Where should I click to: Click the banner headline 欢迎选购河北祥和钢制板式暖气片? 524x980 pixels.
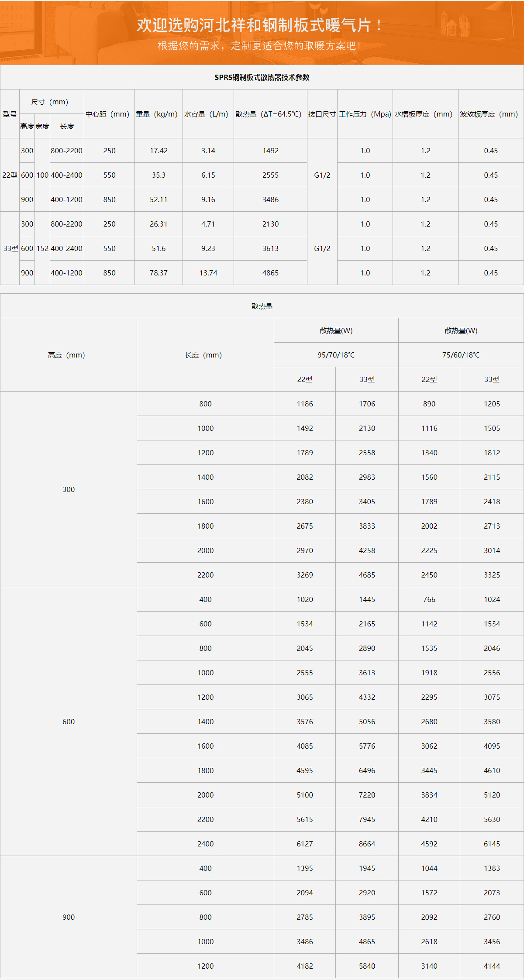click(259, 25)
